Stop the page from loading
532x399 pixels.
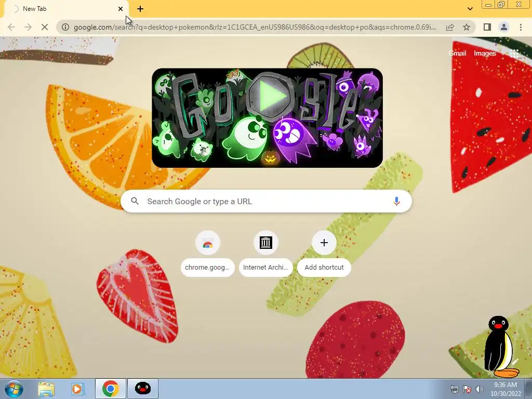coord(45,27)
